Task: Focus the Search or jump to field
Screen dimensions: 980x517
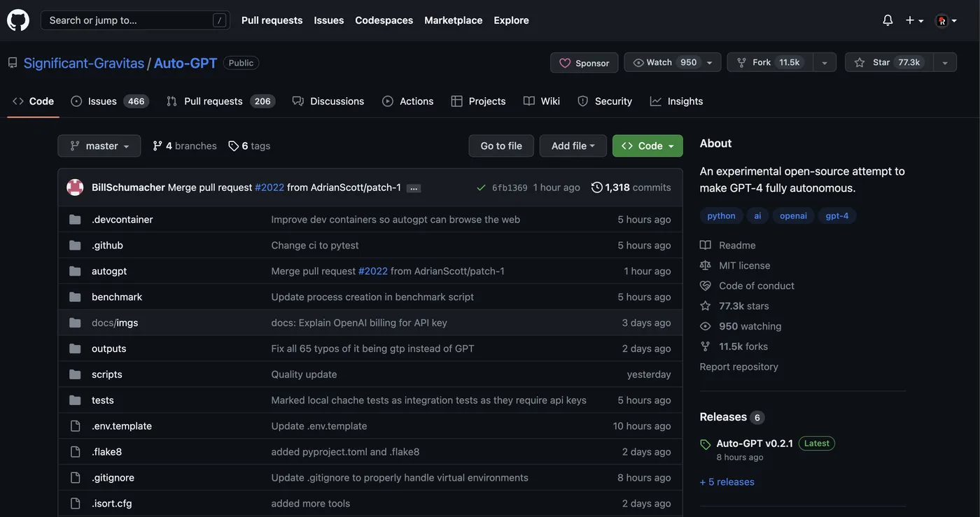Action: (x=136, y=20)
